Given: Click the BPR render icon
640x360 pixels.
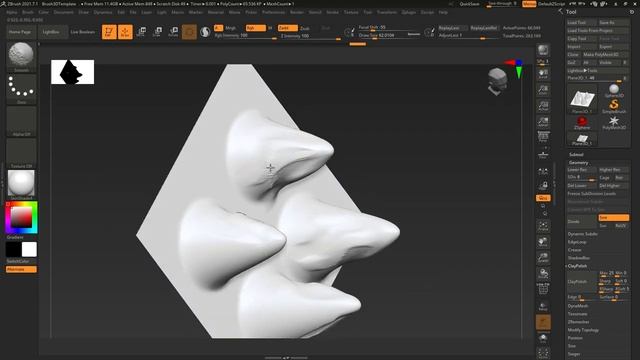Looking at the screenshot, I should click(543, 50).
